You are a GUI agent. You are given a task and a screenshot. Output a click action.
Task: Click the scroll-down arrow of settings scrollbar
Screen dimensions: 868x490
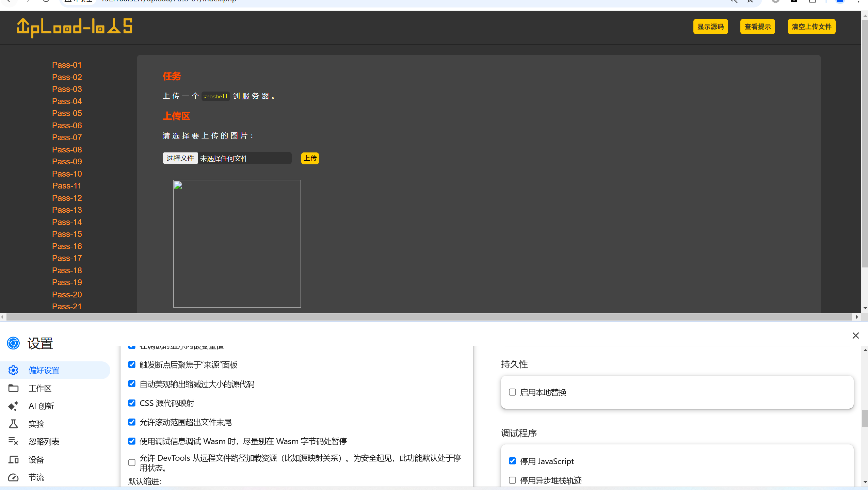point(865,482)
